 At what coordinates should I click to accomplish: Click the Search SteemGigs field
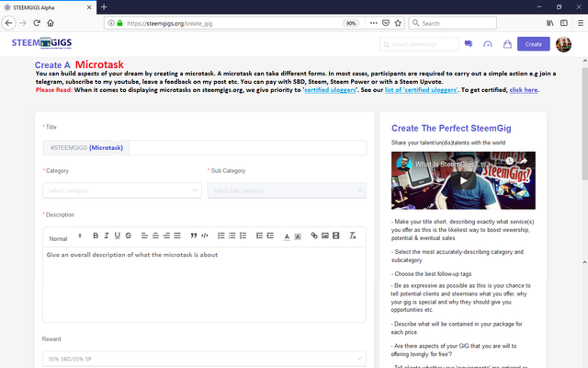click(419, 44)
